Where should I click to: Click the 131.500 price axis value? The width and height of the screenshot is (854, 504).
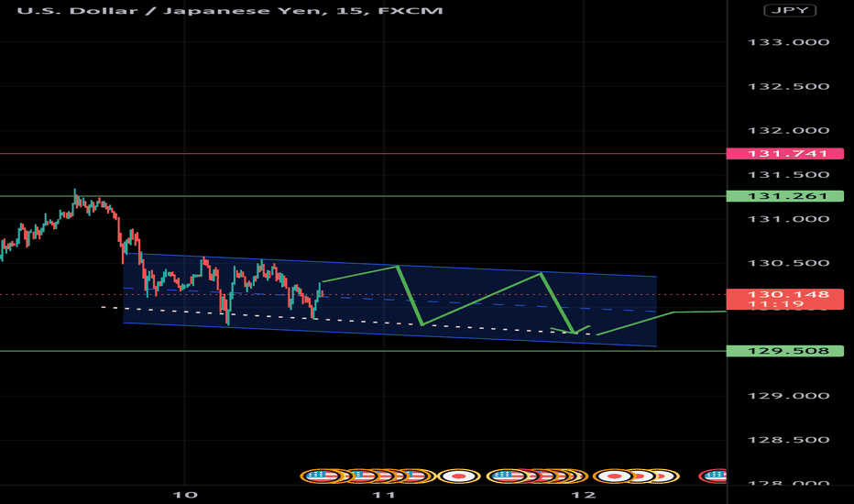(x=788, y=175)
